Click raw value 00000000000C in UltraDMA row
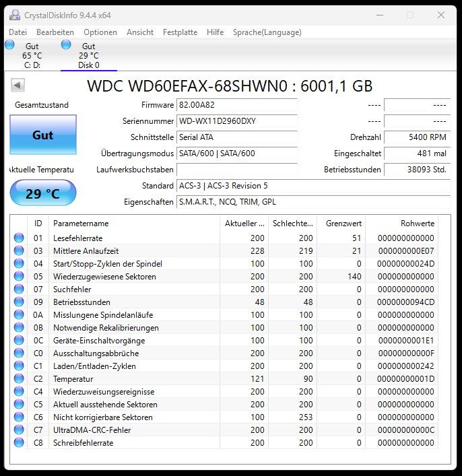Viewport: 462px width, 476px height. point(406,430)
